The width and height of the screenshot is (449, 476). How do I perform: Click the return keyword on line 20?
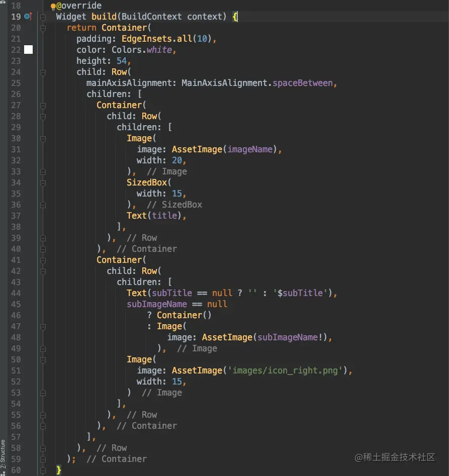[81, 28]
